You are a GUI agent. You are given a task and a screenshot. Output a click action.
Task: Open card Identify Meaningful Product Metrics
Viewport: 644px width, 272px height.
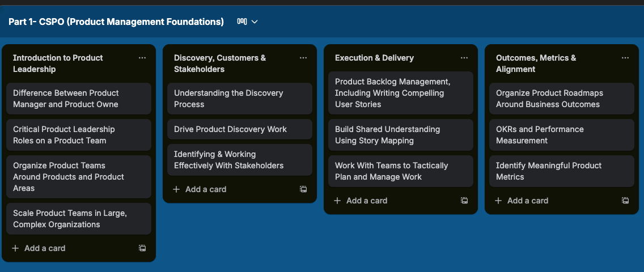[562, 171]
